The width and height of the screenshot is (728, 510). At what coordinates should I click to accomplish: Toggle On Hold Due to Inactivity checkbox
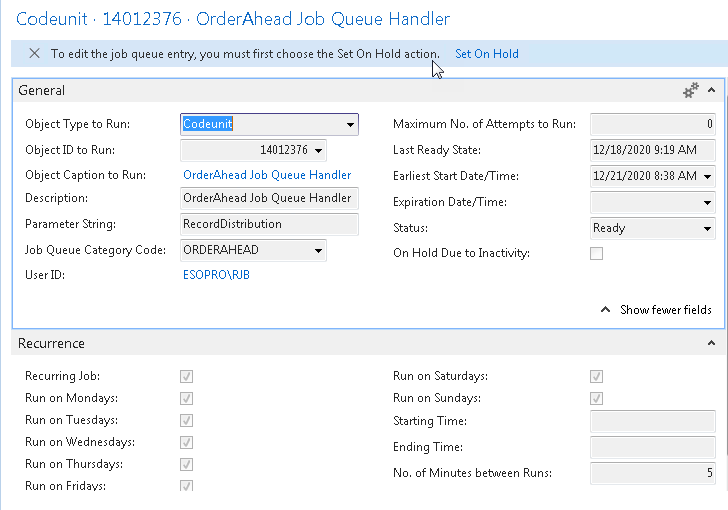(597, 254)
